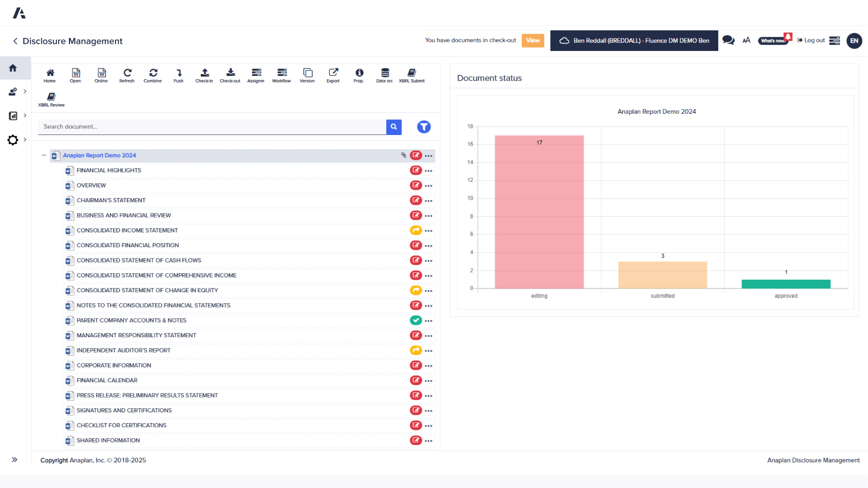Screen dimensions: 868x488
Task: Open the Check-out toolbar function
Action: [229, 75]
